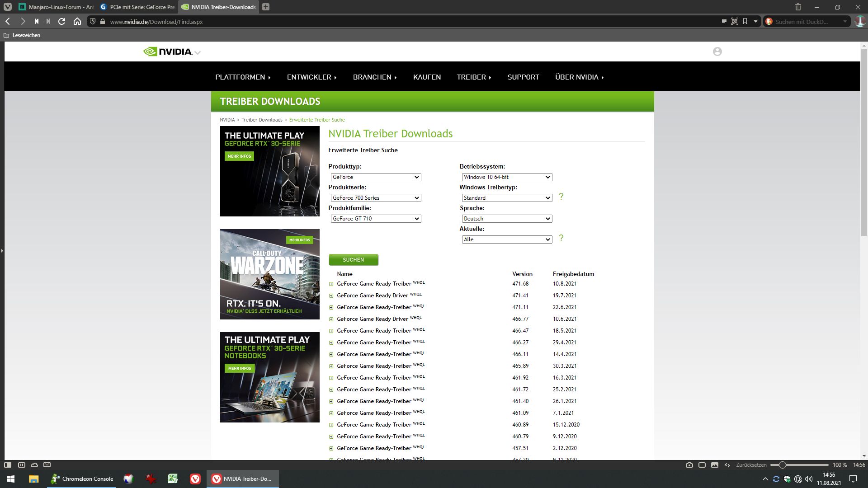
Task: Adjust the page zoom slider in status bar
Action: [783, 465]
